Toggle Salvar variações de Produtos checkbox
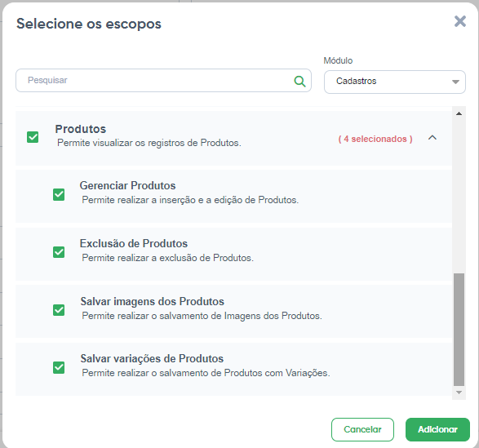Viewport: 479px width, 448px height. [59, 368]
